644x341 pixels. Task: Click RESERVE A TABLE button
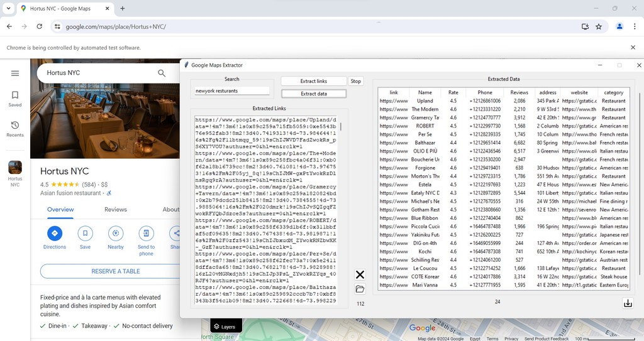tap(116, 271)
